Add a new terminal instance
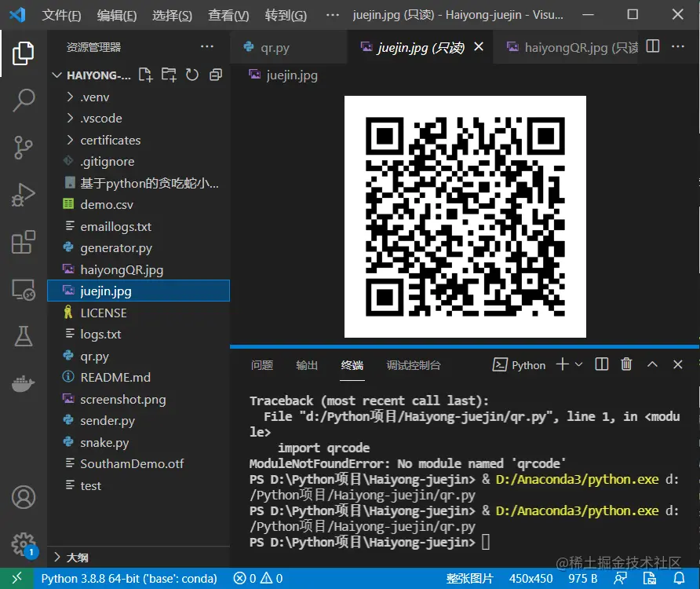Screen dimensions: 700x589 pos(563,364)
